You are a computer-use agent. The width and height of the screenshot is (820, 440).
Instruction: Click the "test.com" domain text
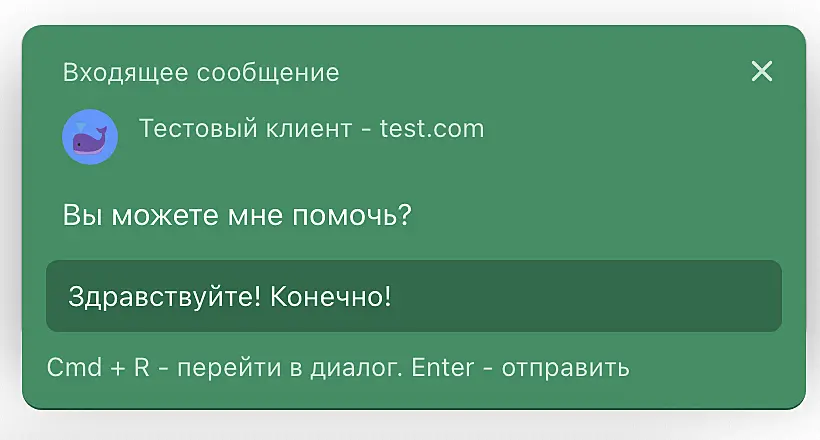pos(432,129)
